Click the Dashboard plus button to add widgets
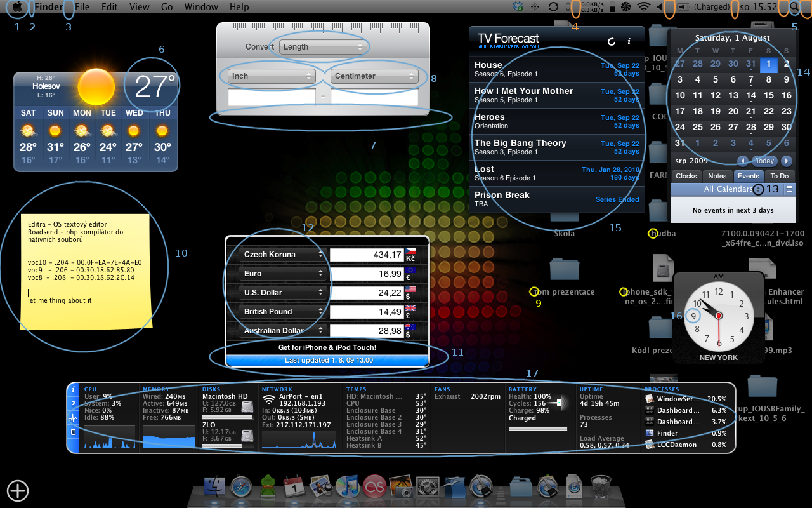The height and width of the screenshot is (508, 812). tap(18, 490)
